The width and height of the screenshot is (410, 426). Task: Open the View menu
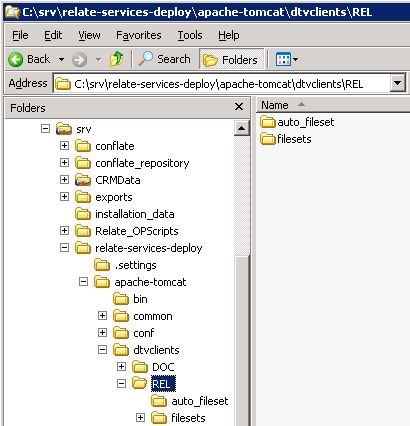coord(89,35)
